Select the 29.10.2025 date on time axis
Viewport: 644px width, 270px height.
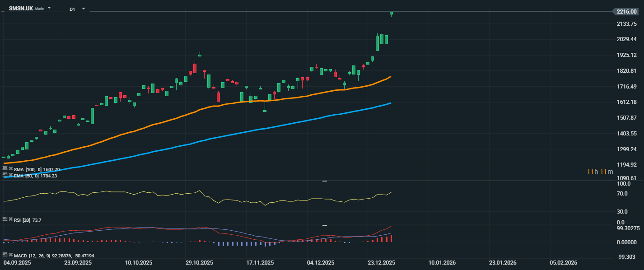pyautogui.click(x=199, y=262)
